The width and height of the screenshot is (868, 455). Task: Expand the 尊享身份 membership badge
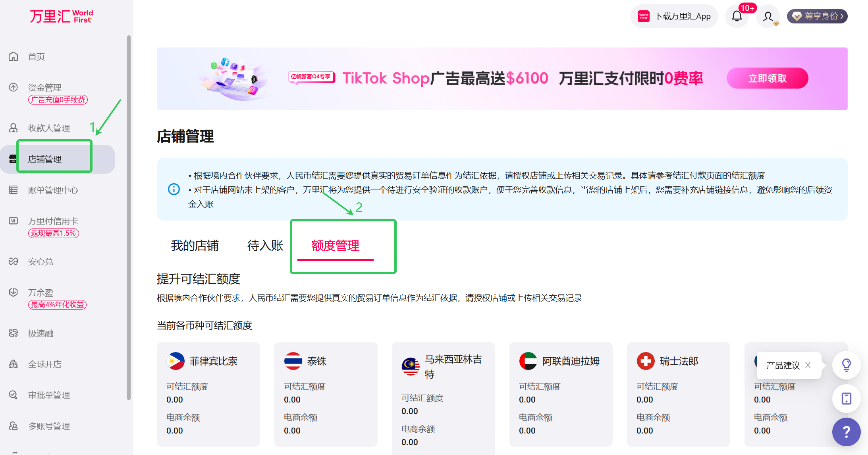click(817, 16)
